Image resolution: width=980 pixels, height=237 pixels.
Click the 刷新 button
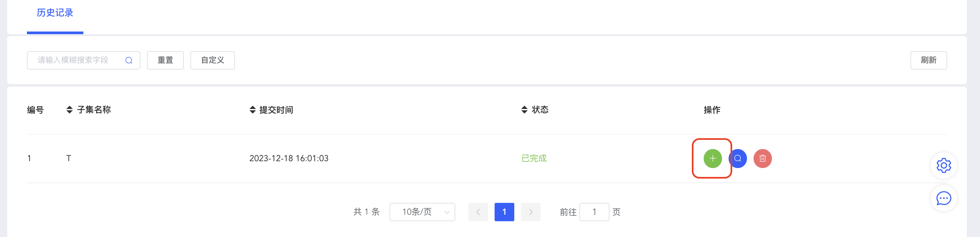click(x=928, y=60)
